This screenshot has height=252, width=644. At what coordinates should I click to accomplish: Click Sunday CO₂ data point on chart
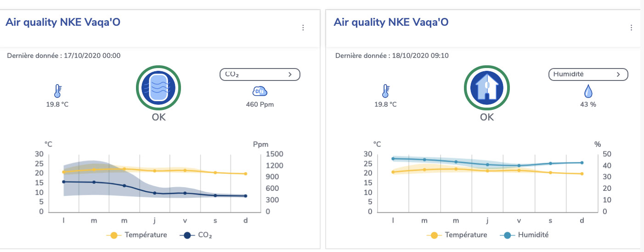point(246,196)
